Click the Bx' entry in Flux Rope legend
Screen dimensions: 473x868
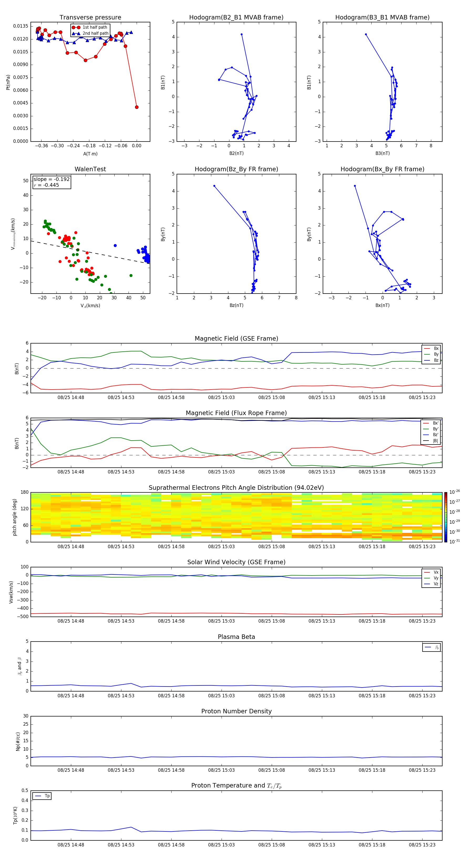(431, 423)
